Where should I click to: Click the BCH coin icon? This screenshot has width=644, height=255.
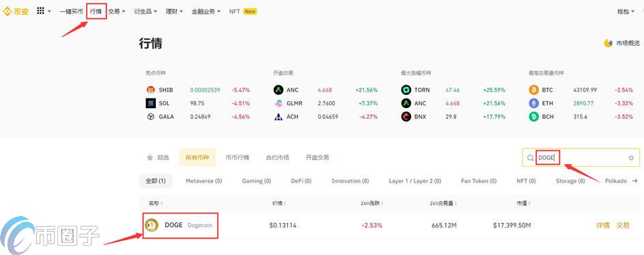click(534, 117)
